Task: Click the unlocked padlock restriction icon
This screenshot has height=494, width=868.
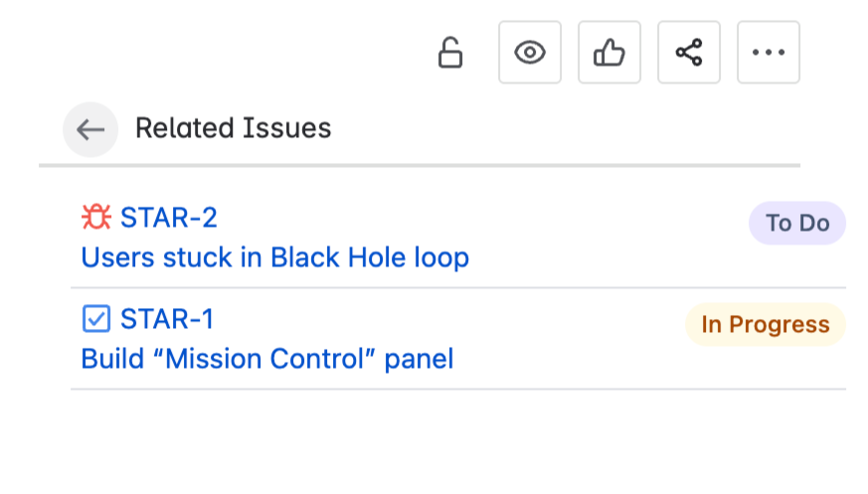Action: (450, 53)
